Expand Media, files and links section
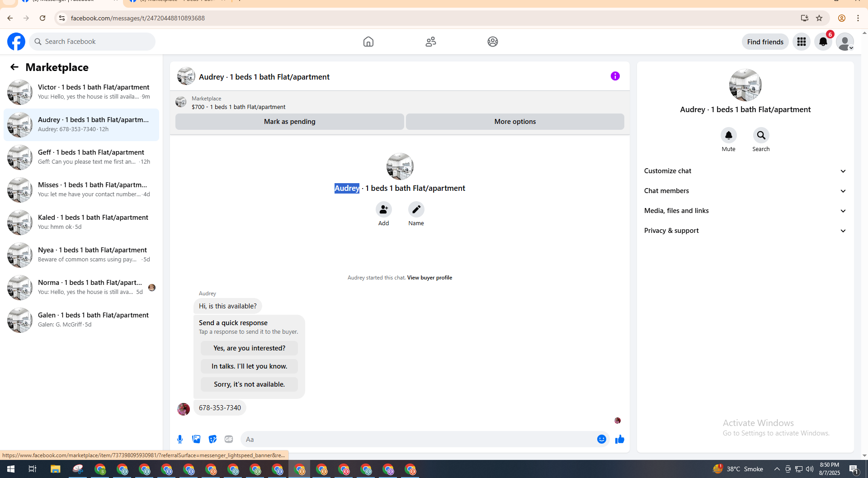Screen dimensions: 868x478 (745, 211)
